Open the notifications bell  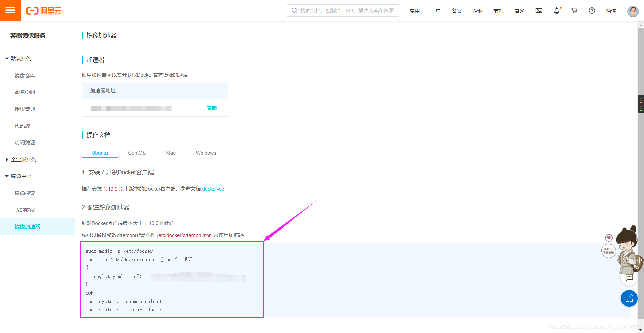pyautogui.click(x=557, y=11)
